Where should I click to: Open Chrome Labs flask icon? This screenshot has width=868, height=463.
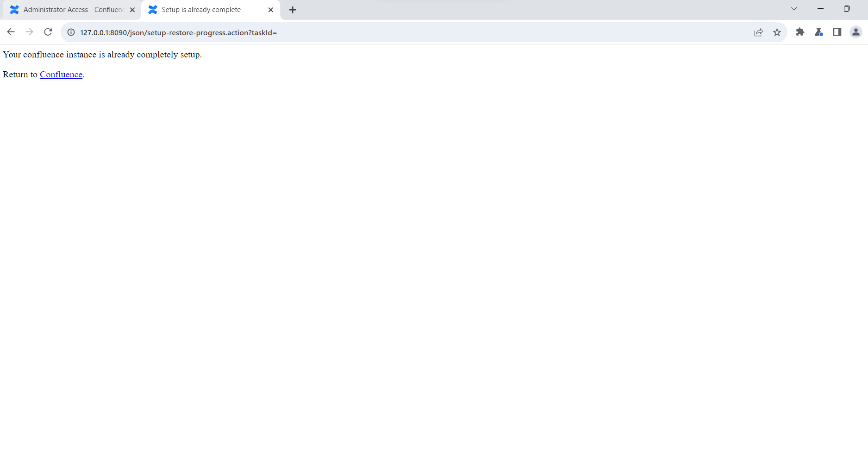(x=818, y=32)
